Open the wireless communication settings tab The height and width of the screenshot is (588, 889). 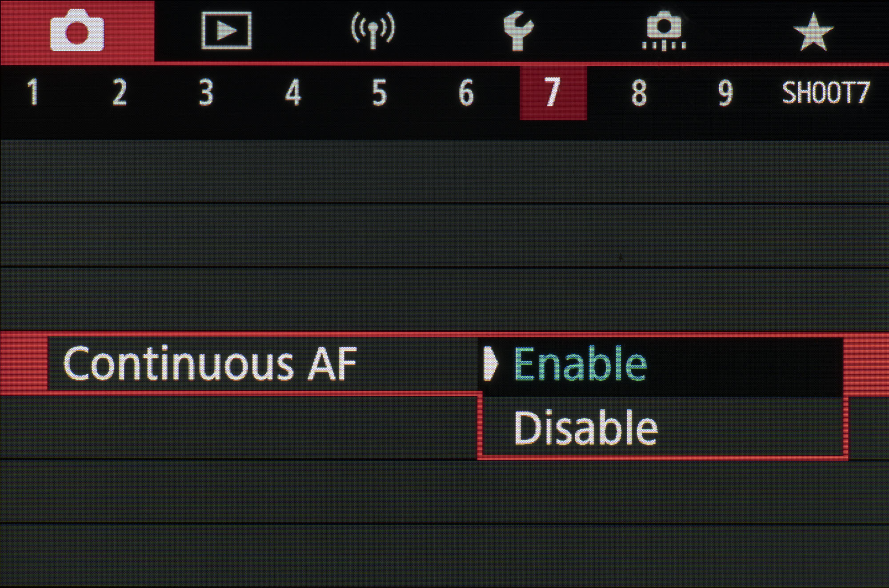click(x=373, y=30)
